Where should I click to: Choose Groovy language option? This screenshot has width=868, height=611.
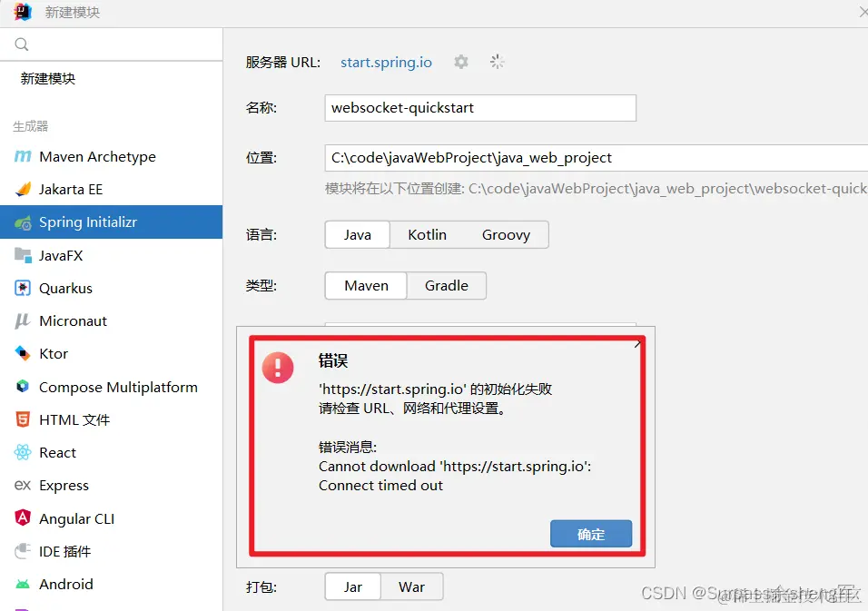506,234
